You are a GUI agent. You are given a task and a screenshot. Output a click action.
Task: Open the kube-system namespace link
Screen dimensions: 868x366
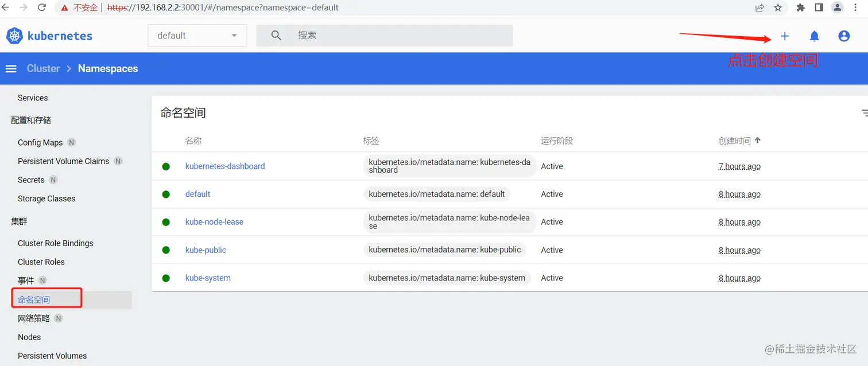point(208,278)
